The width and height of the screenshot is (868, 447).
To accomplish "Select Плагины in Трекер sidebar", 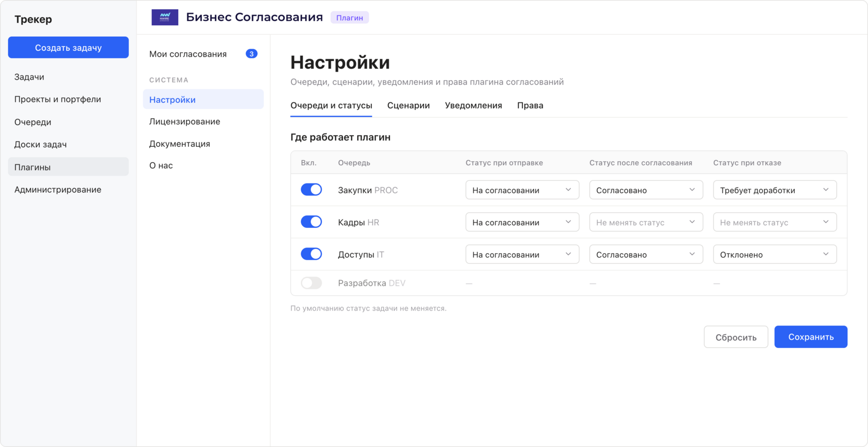I will click(68, 167).
